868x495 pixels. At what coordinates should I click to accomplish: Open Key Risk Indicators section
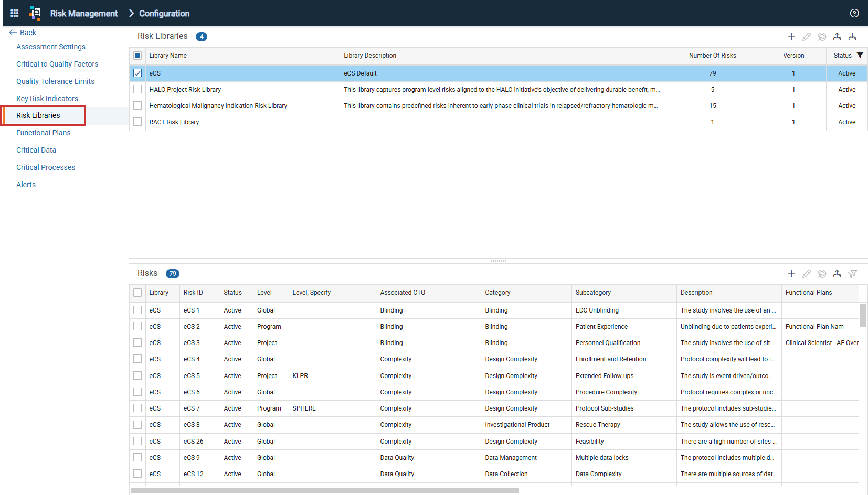pos(47,99)
